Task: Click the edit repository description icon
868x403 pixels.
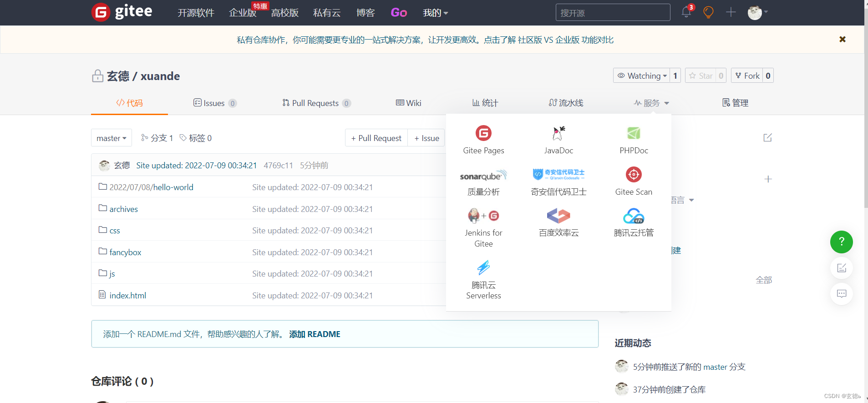Action: (x=767, y=137)
